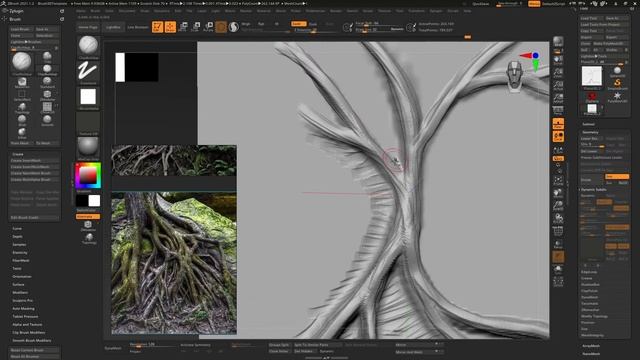Screen dimensions: 640x360
Task: Expand the Depth section in Brush palette
Action: pos(18,236)
